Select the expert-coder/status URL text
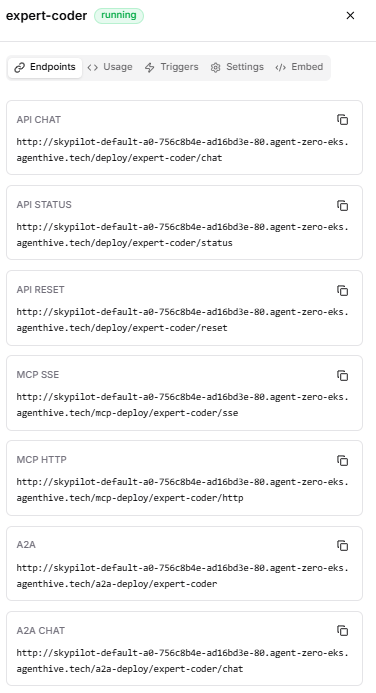Screen dimensions: 376x693 pyautogui.click(x=182, y=235)
